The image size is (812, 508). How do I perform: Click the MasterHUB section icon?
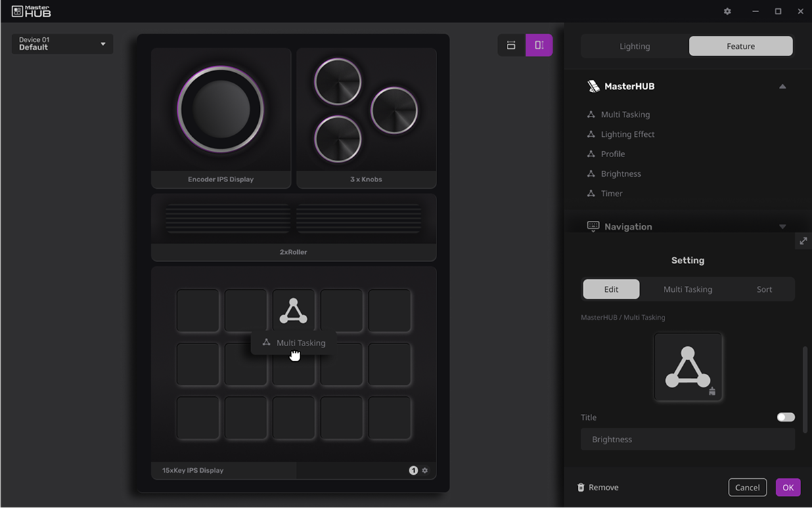pos(593,86)
